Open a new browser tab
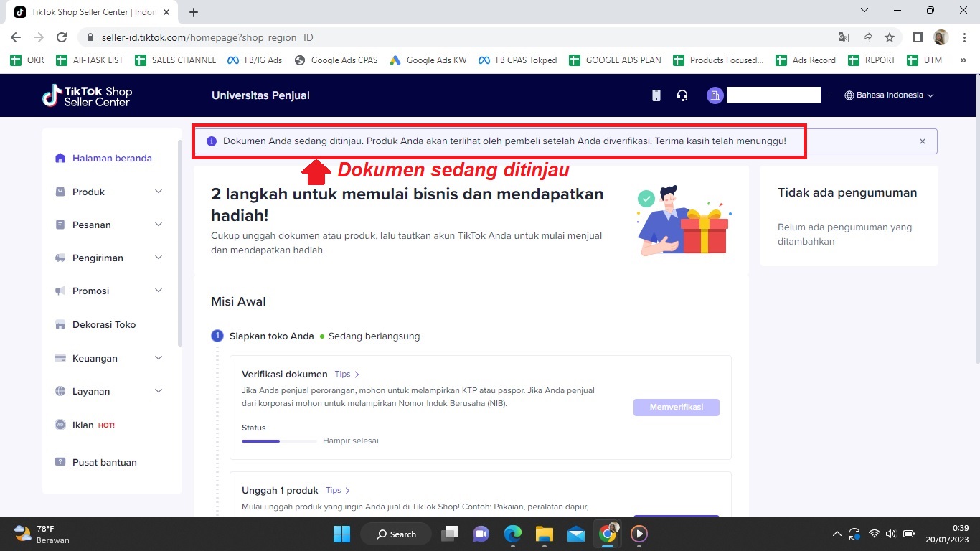The height and width of the screenshot is (551, 980). [x=194, y=12]
